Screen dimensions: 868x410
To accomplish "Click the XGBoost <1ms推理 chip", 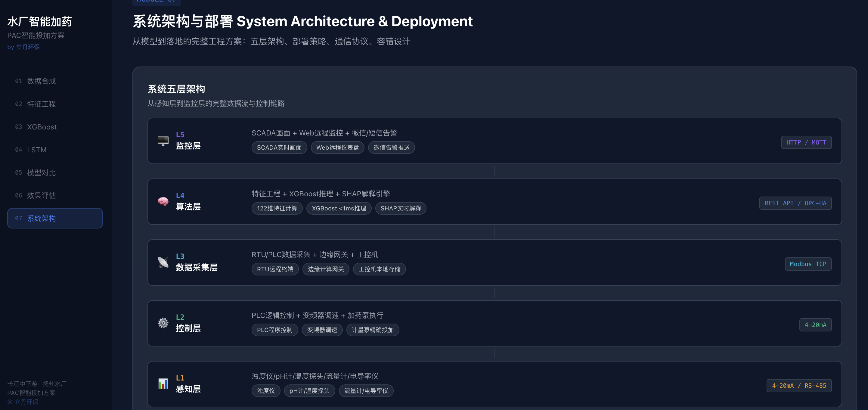I will coord(339,209).
